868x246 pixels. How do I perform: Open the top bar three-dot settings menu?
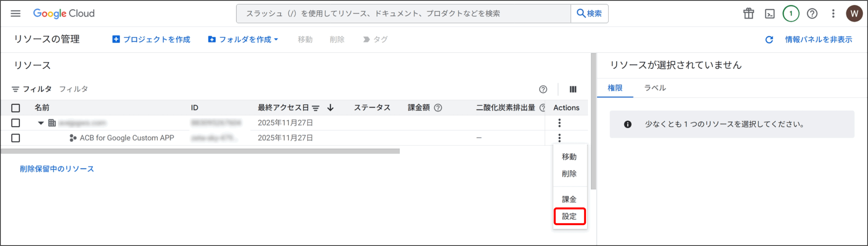(833, 14)
